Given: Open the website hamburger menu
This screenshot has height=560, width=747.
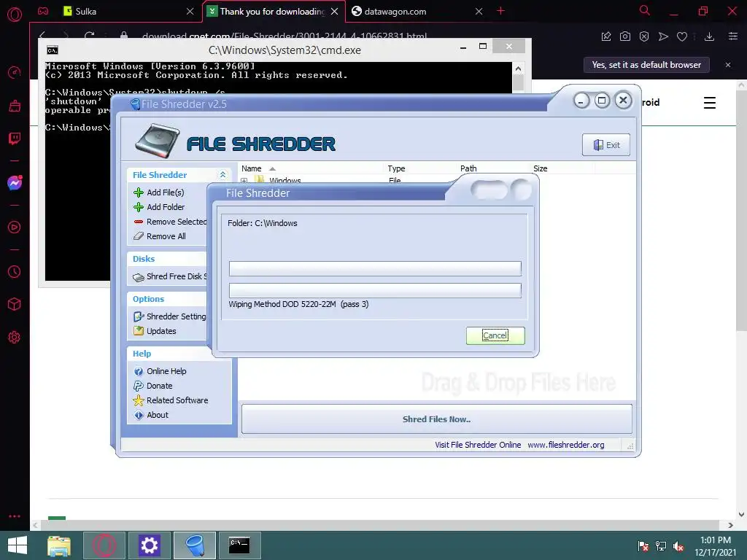Looking at the screenshot, I should (x=710, y=102).
